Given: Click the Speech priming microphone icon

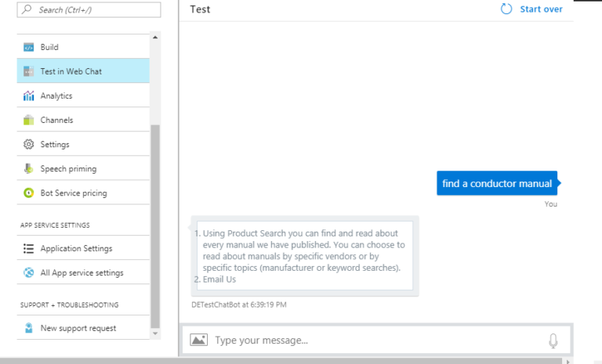Looking at the screenshot, I should coord(29,168).
